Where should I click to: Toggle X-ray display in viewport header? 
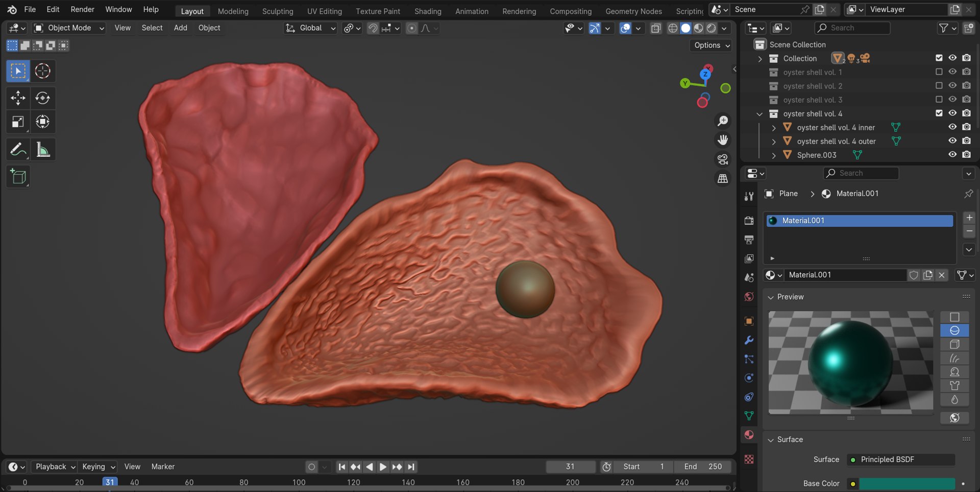coord(656,28)
